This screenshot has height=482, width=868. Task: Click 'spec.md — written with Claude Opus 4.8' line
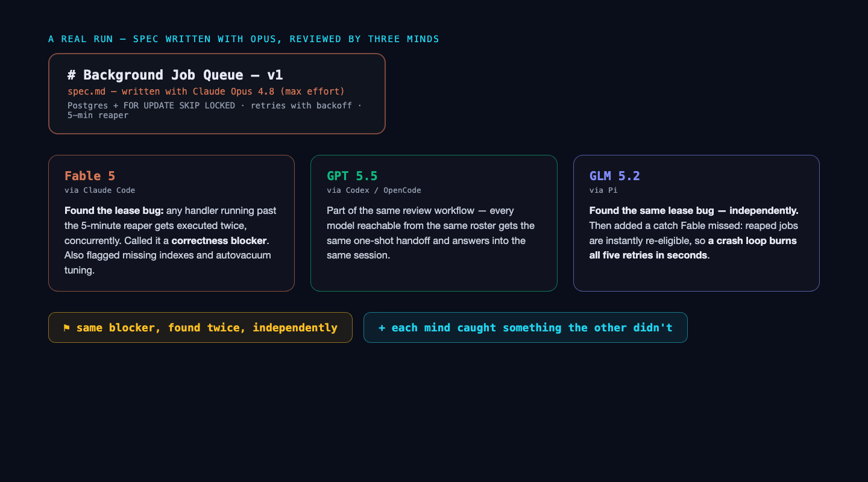click(206, 92)
